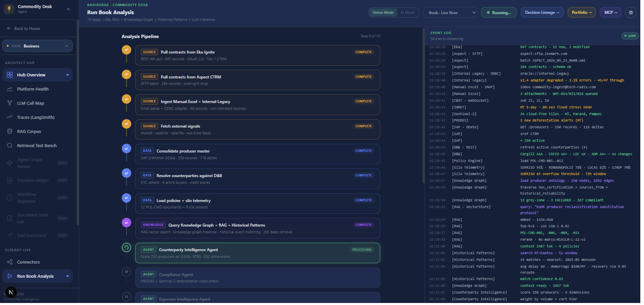Click the RAG Corpus database icon
This screenshot has height=305, width=644.
point(10,131)
